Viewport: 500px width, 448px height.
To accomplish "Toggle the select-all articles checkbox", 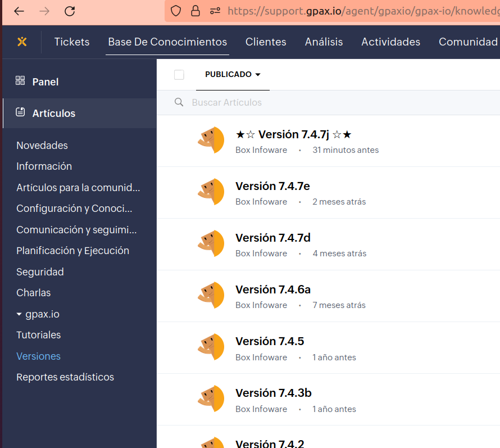I will [x=179, y=75].
